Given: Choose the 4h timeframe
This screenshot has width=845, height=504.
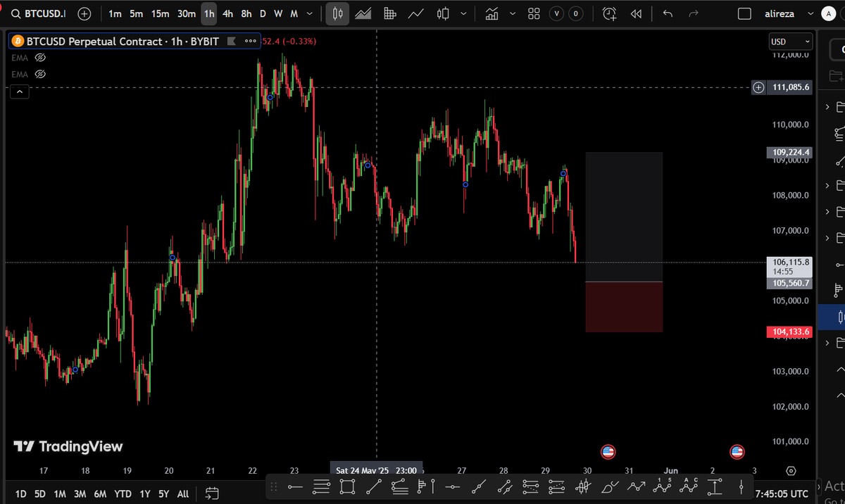Looking at the screenshot, I should click(x=227, y=14).
